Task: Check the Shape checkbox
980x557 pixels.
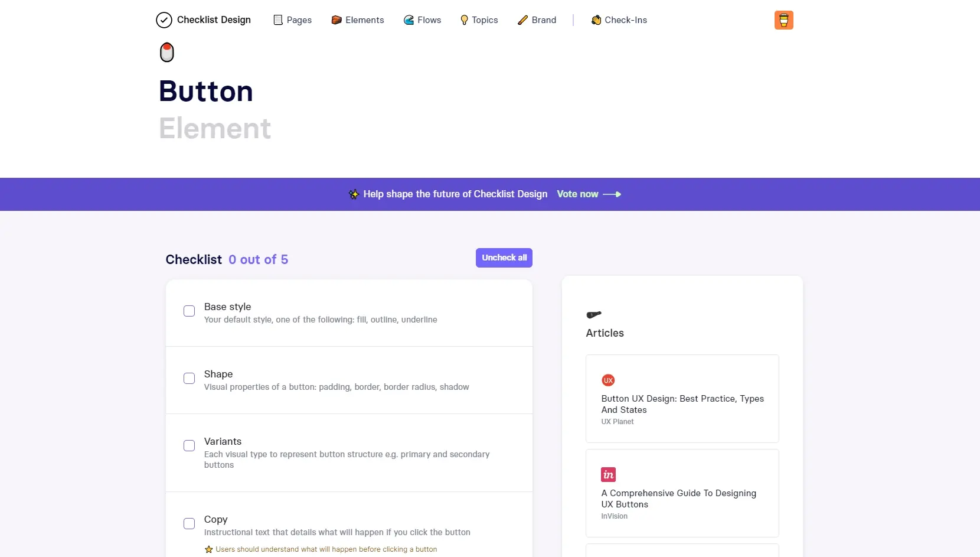Action: coord(189,378)
